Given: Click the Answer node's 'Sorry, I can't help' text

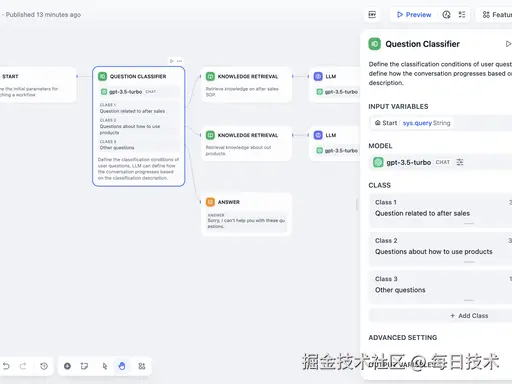Looking at the screenshot, I should coord(246,223).
